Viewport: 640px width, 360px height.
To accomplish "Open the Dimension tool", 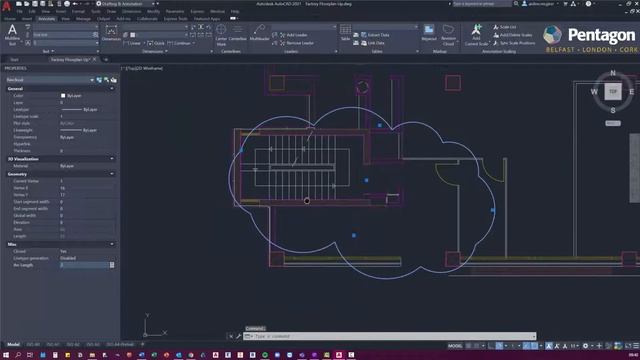I will (111, 33).
